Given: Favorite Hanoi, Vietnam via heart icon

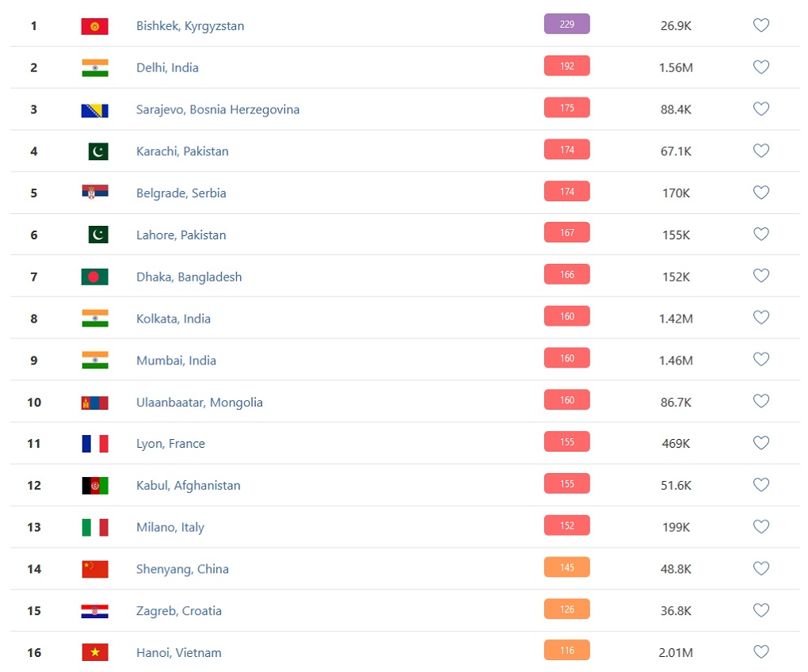Looking at the screenshot, I should [761, 651].
